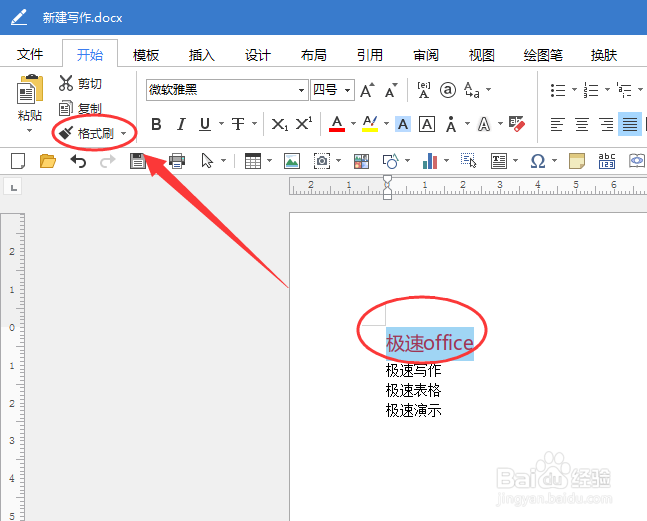Increase font size with grow icon
Screen dimensions: 647x521
tap(367, 90)
